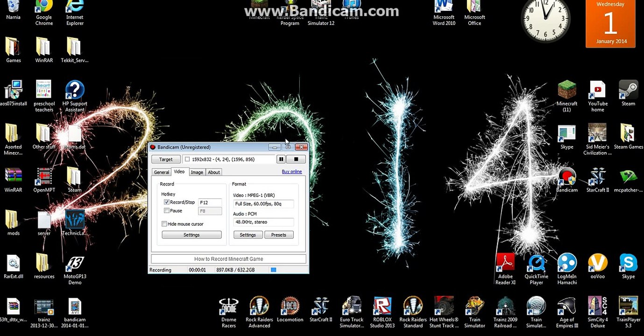Uncheck the Record/Stop hotkey checkbox
644x336 pixels.
[167, 202]
